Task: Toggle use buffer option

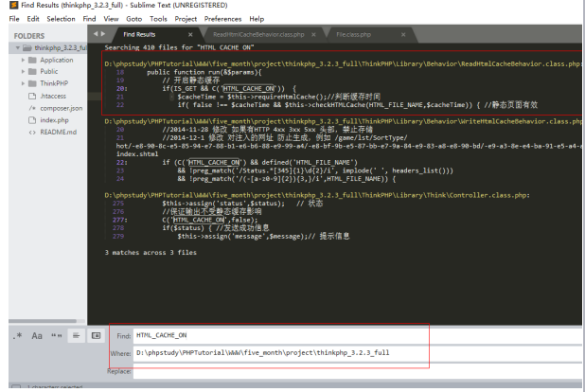Action: [x=96, y=335]
